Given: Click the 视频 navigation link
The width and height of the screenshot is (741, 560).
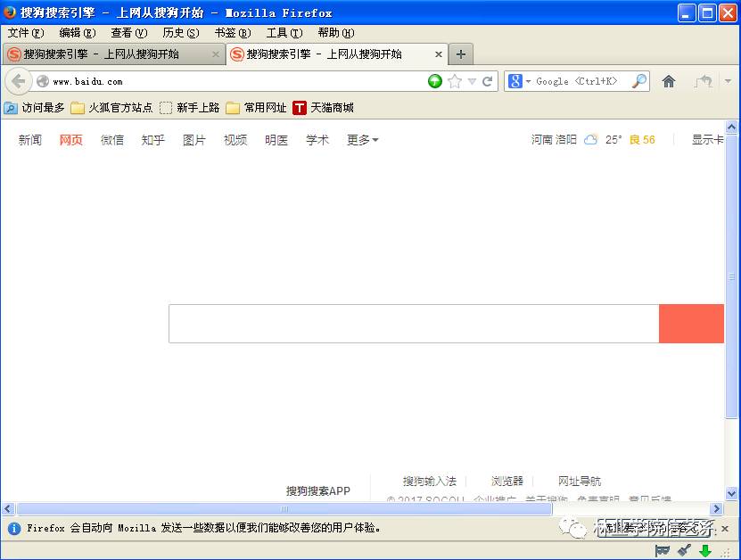Looking at the screenshot, I should coord(235,140).
